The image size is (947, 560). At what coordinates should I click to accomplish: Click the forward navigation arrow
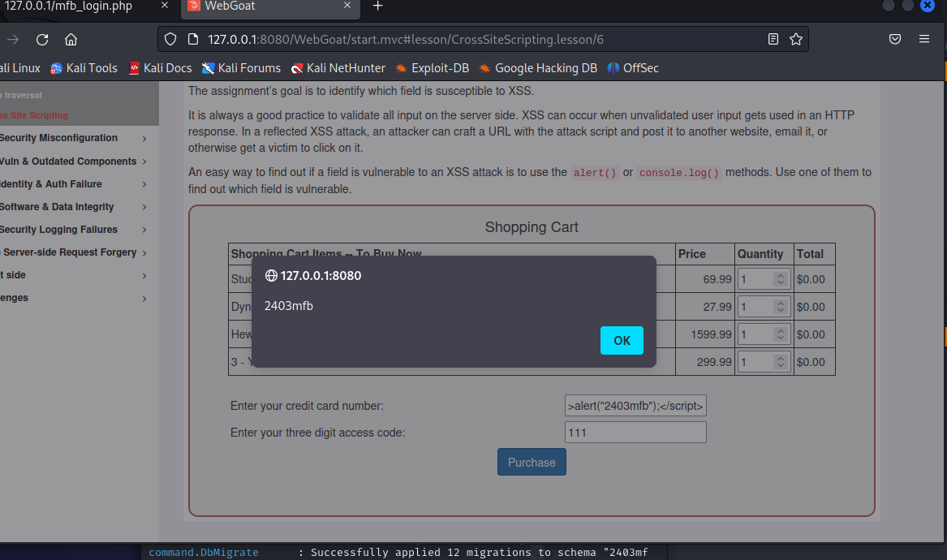13,39
